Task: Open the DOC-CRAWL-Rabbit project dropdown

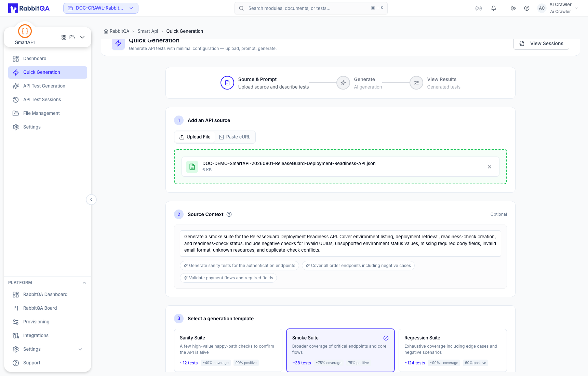Action: [x=101, y=8]
